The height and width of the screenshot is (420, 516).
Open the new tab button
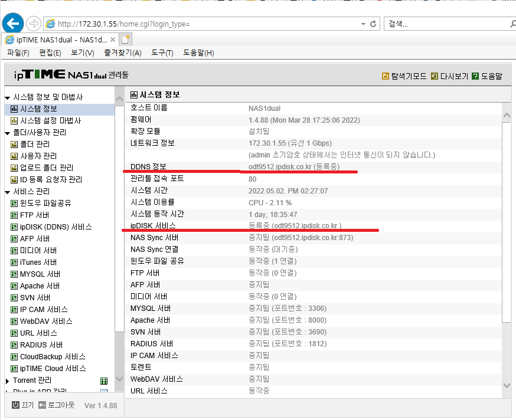(125, 40)
